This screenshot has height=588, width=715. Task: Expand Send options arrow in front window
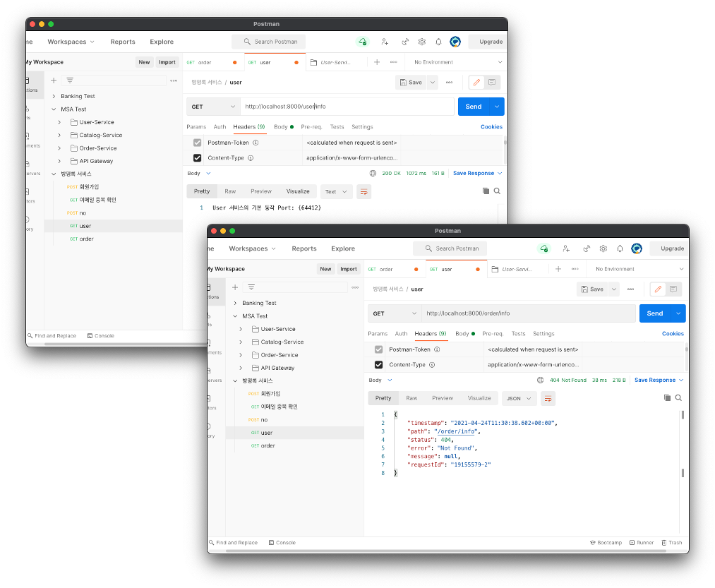point(678,313)
